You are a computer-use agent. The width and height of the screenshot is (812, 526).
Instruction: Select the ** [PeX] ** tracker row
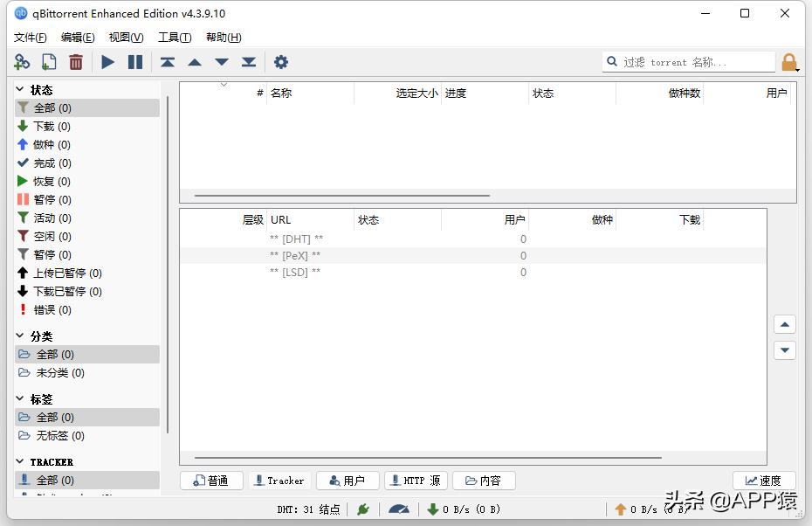click(473, 255)
